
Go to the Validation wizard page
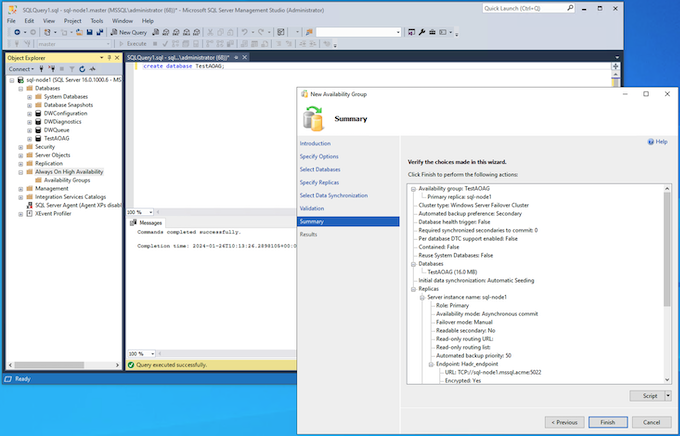[x=311, y=209]
